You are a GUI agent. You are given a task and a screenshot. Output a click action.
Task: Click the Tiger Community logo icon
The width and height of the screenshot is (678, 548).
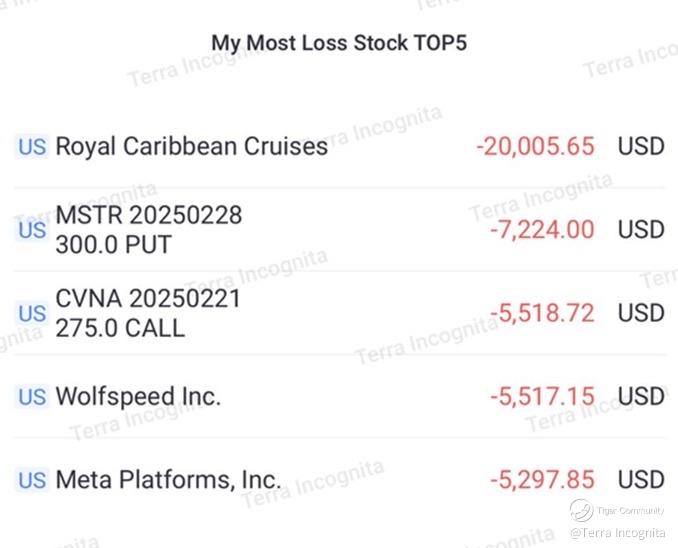(x=581, y=510)
